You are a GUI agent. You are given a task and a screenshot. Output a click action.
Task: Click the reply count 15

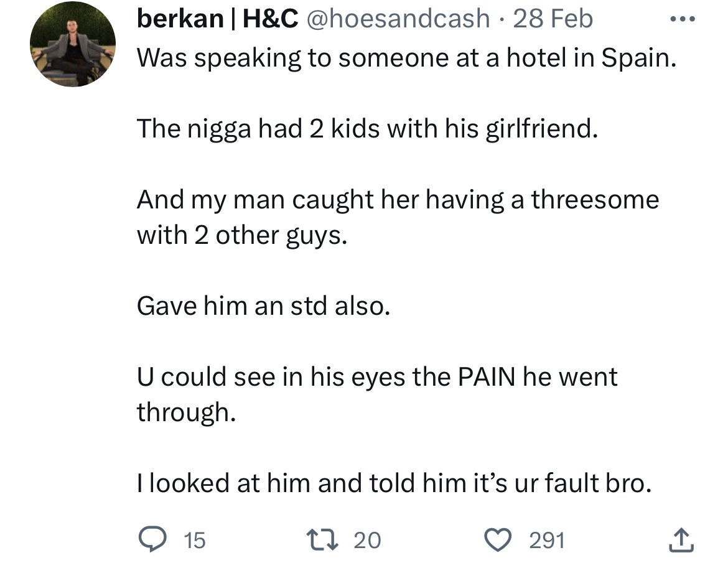(195, 541)
